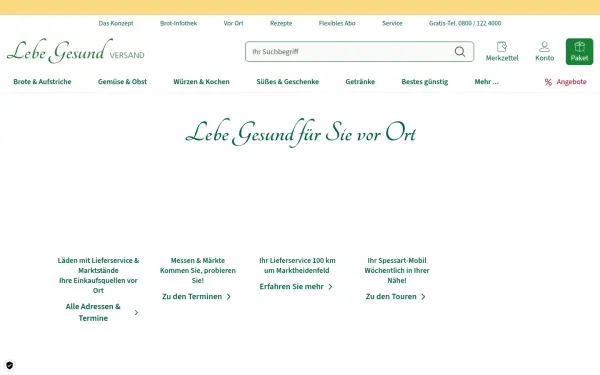Image resolution: width=600 pixels, height=375 pixels.
Task: Click the Konto label text
Action: pyautogui.click(x=544, y=58)
